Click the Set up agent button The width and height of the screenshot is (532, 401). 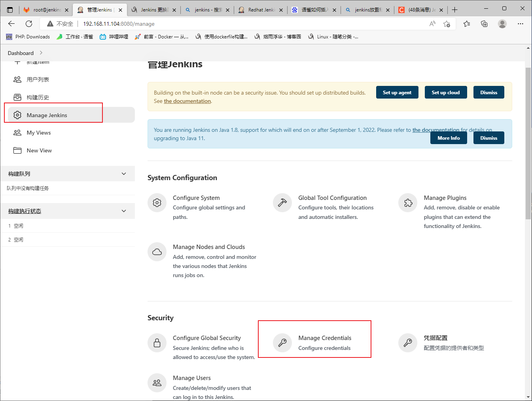(x=397, y=92)
